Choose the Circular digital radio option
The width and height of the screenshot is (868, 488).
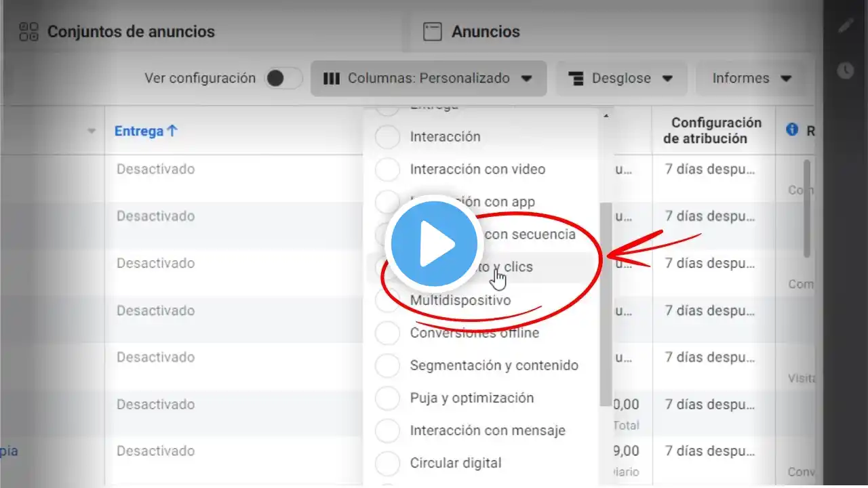click(387, 463)
